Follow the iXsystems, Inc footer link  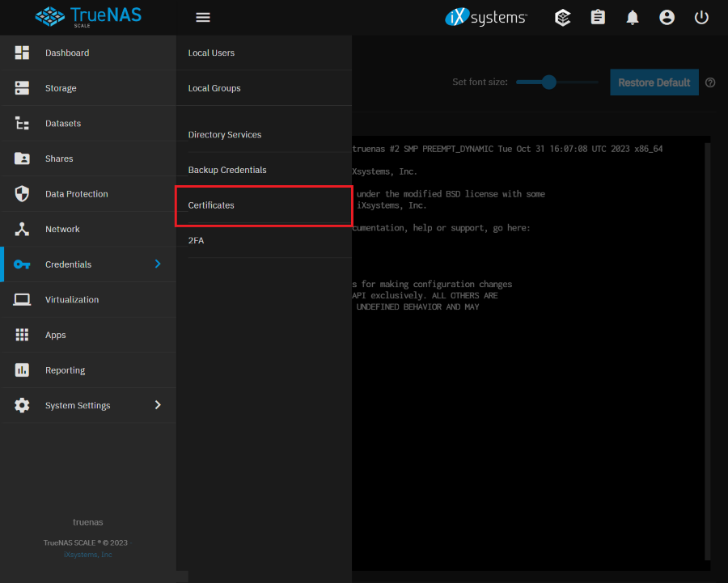[x=88, y=555]
